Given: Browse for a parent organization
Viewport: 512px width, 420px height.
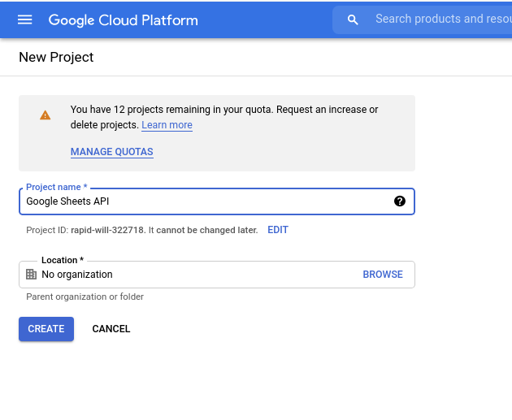Looking at the screenshot, I should coord(383,275).
